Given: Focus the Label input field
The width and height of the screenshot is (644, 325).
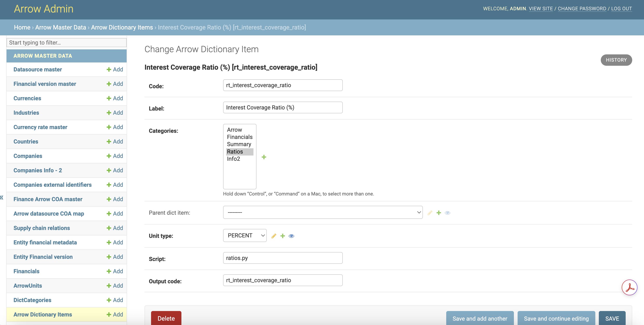Looking at the screenshot, I should 283,108.
